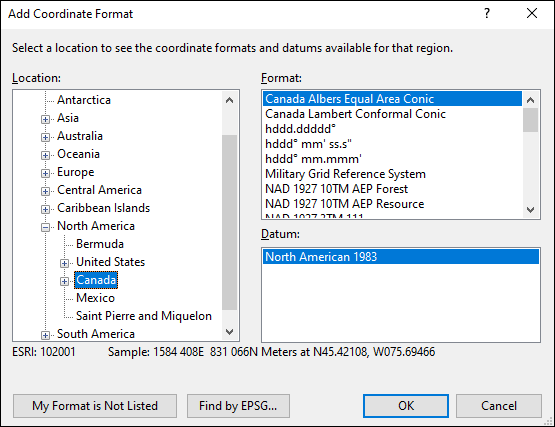Viewport: 555px width, 427px height.
Task: Select Caribbean Islands location
Action: pos(104,208)
